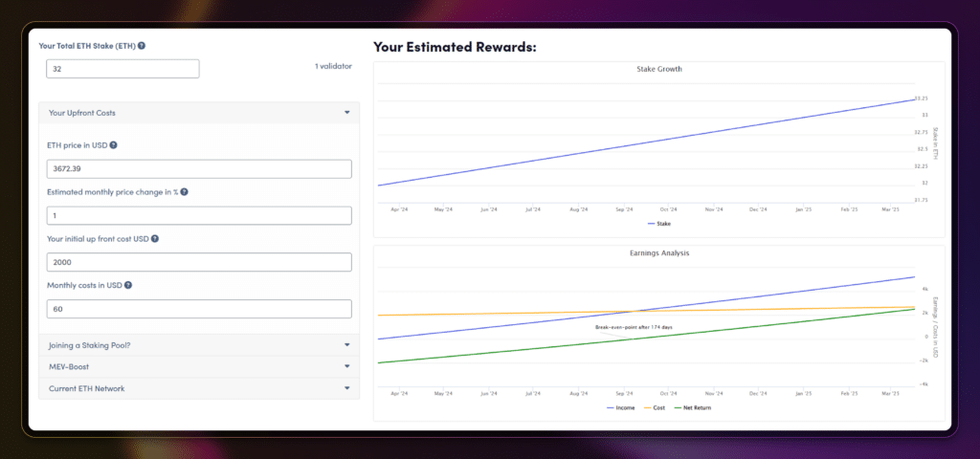Click help icon beside Your Total ETH Stake
980x459 pixels.
coord(142,46)
